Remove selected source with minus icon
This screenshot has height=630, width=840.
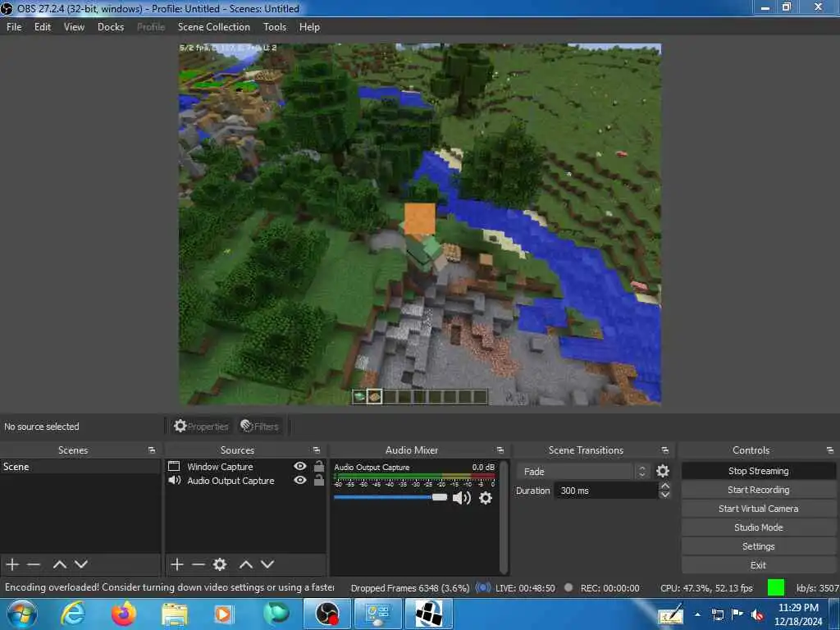tap(199, 564)
